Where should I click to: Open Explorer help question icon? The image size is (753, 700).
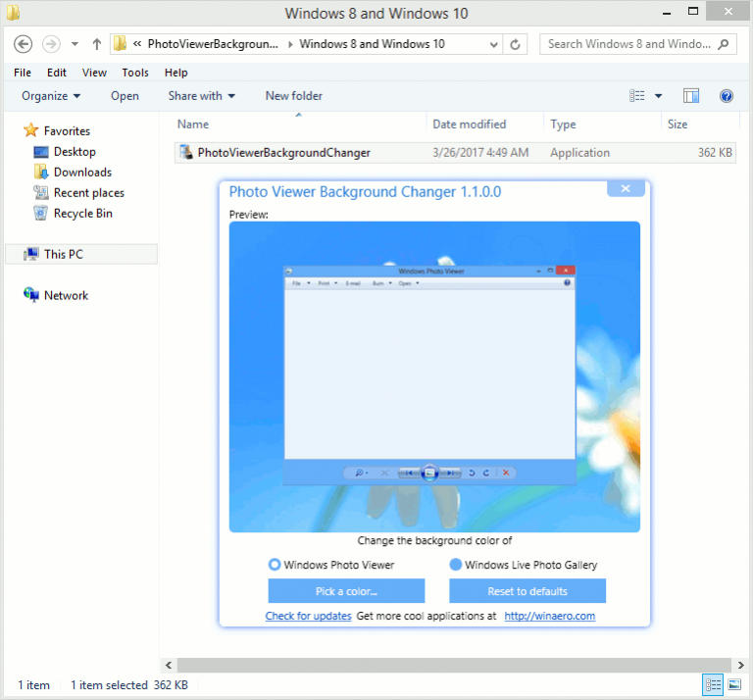point(727,96)
